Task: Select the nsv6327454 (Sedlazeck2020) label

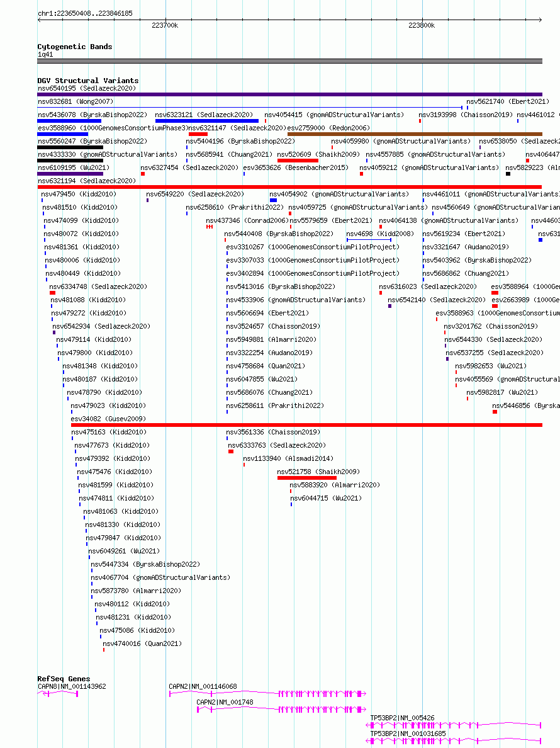Action: pos(189,168)
